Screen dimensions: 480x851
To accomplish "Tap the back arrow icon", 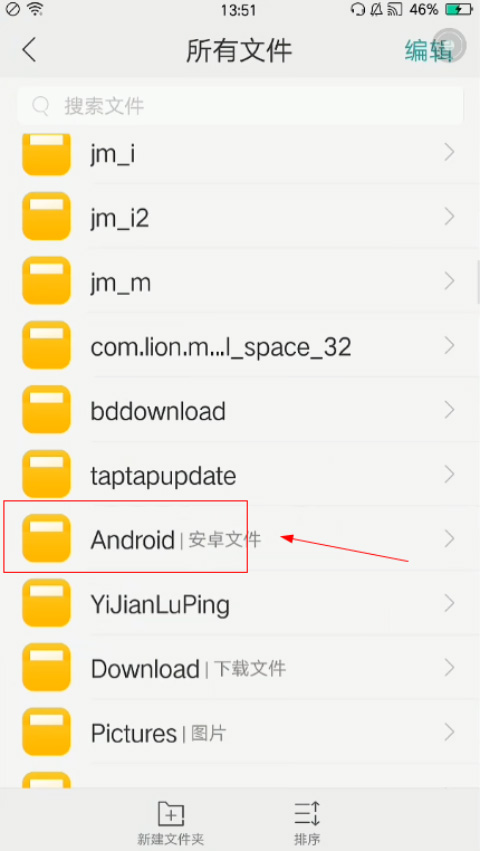I will 29,50.
